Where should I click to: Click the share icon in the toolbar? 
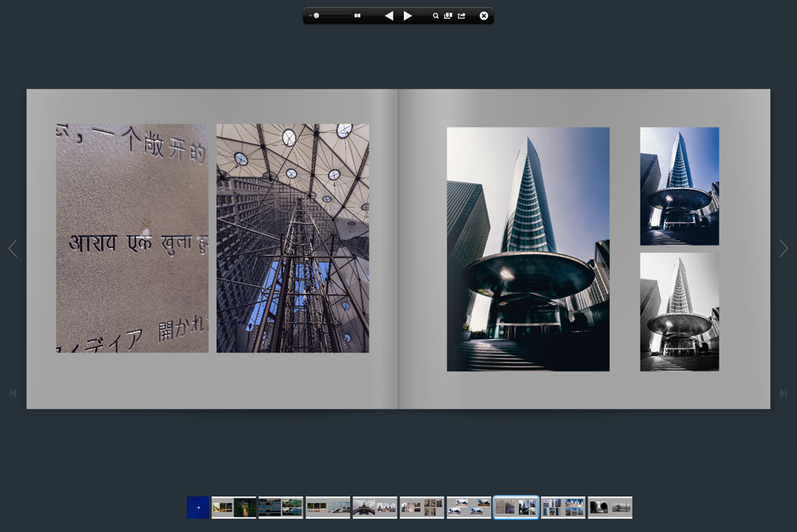[461, 16]
